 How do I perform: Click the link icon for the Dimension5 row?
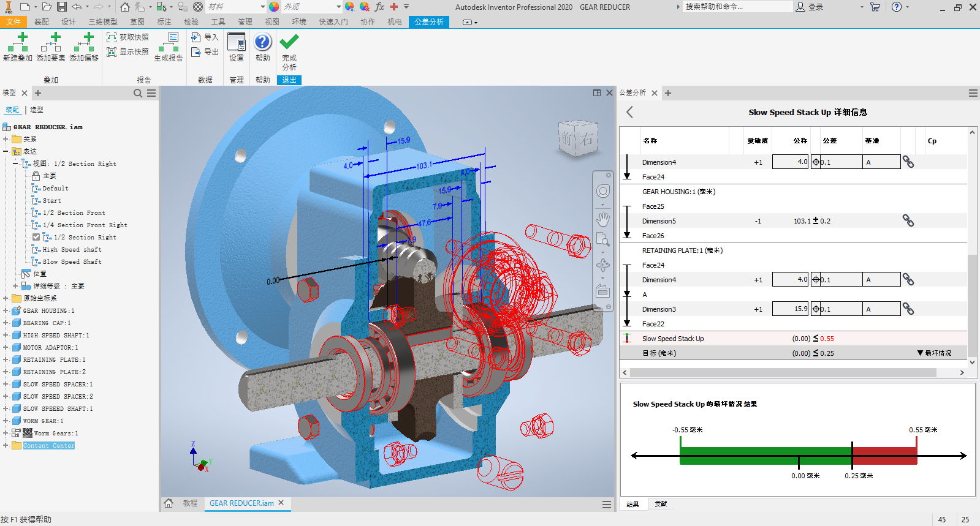[x=908, y=221]
